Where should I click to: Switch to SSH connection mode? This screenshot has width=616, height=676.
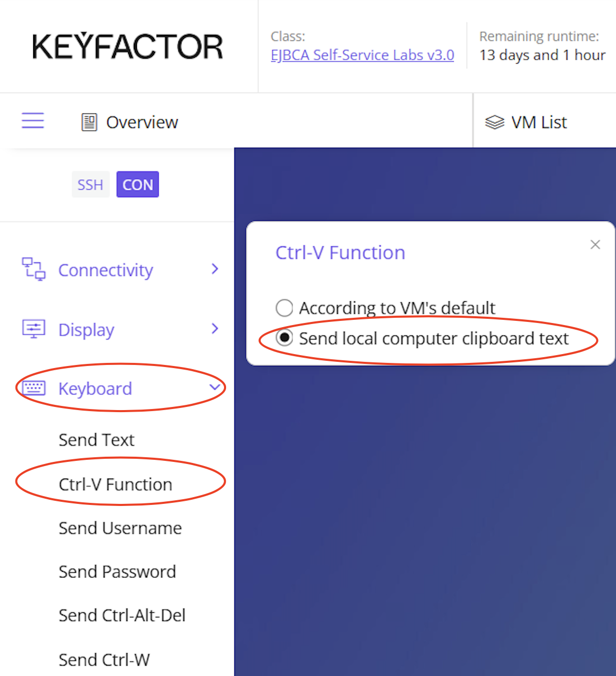(90, 185)
